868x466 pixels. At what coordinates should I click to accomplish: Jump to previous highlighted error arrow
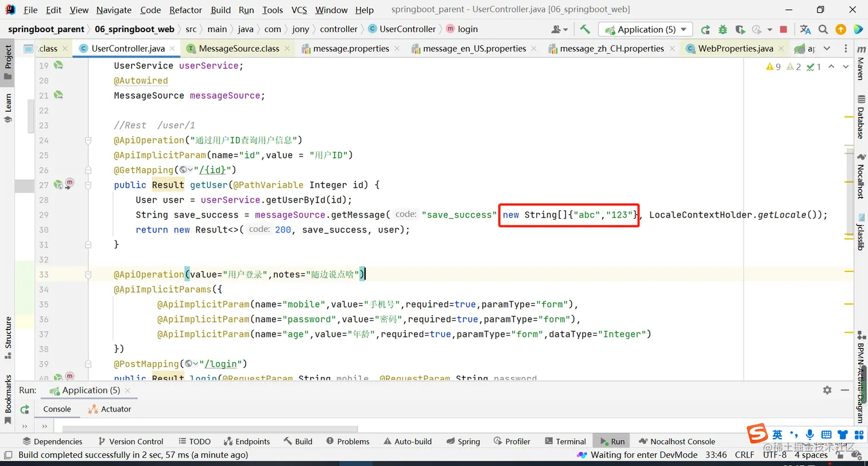point(831,67)
